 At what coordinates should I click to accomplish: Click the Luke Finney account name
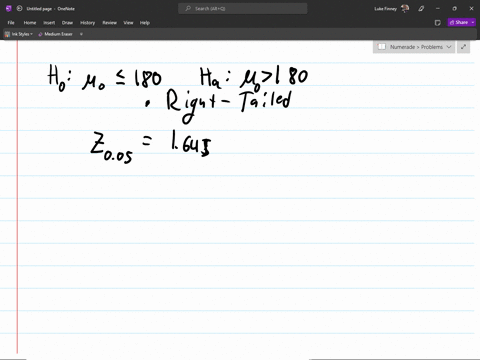[x=385, y=9]
